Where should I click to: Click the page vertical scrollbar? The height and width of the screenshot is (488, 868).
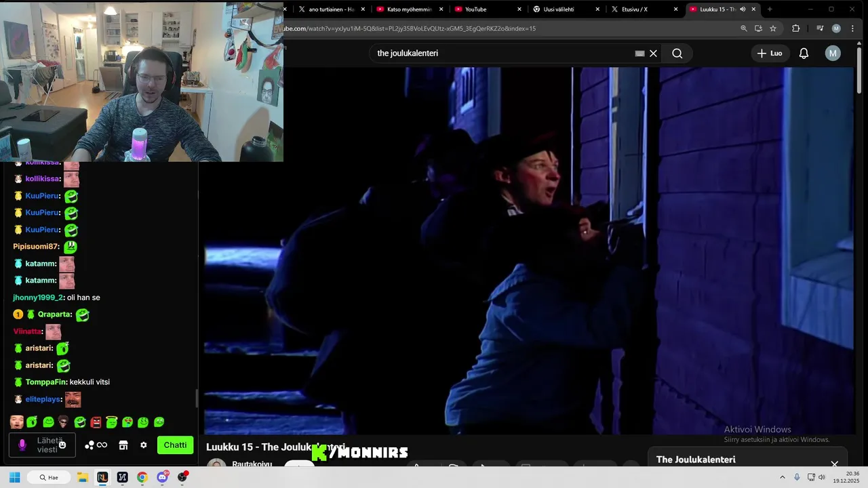point(860,70)
